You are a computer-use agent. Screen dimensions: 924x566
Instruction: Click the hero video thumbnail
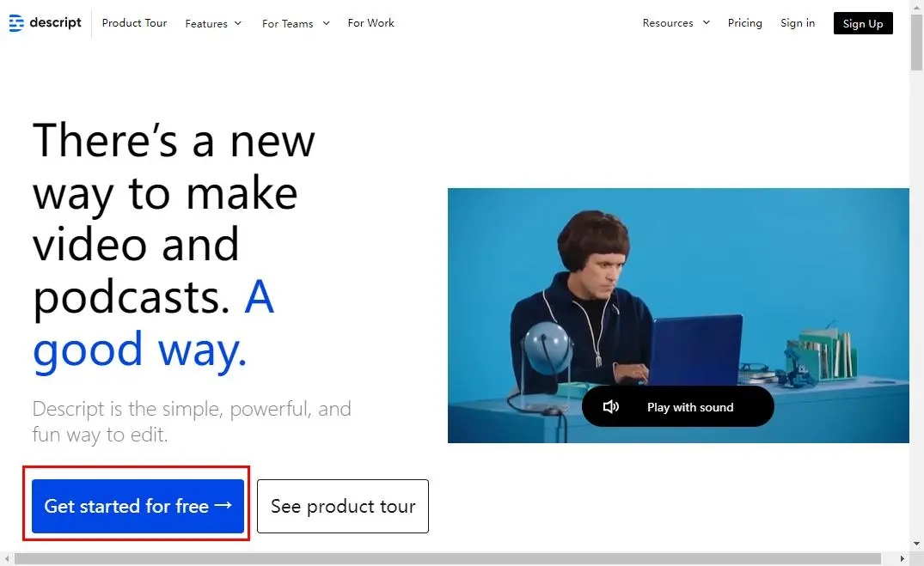coord(678,315)
